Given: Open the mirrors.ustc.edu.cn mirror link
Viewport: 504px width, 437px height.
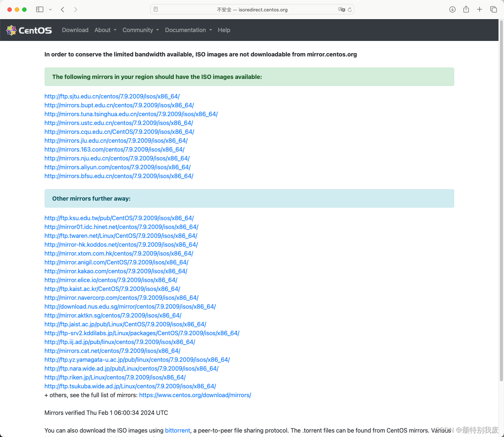Looking at the screenshot, I should coord(119,123).
